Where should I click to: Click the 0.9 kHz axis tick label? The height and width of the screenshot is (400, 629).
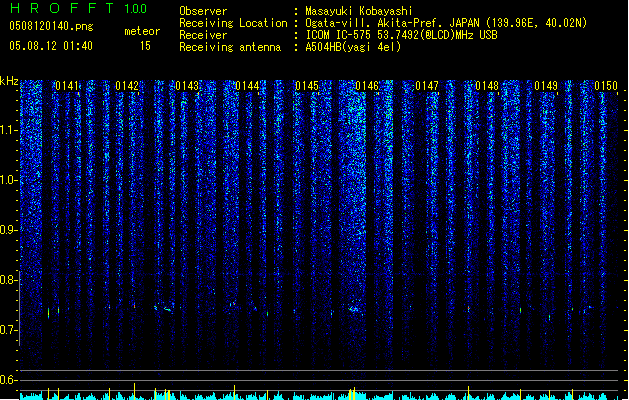(x=8, y=230)
